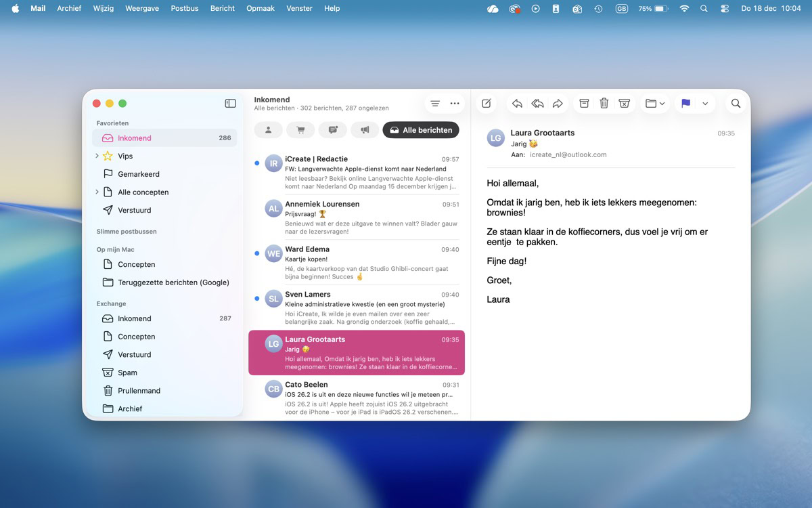Move message to junk with the spam icon
Screen dimensions: 812x508
625,104
